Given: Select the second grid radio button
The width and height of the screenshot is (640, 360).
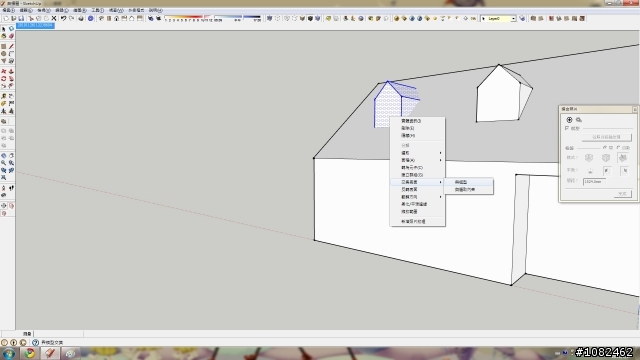Looking at the screenshot, I should (x=619, y=148).
